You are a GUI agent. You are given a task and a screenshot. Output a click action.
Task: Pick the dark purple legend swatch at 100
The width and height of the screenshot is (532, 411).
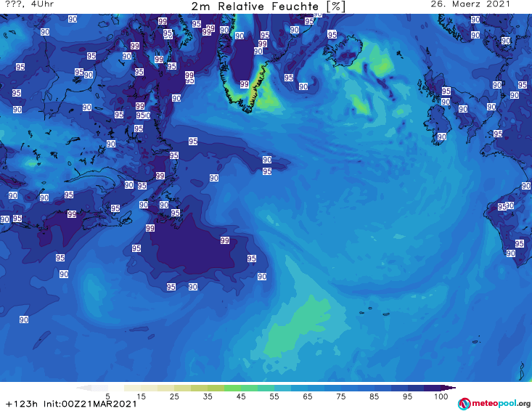(433, 388)
